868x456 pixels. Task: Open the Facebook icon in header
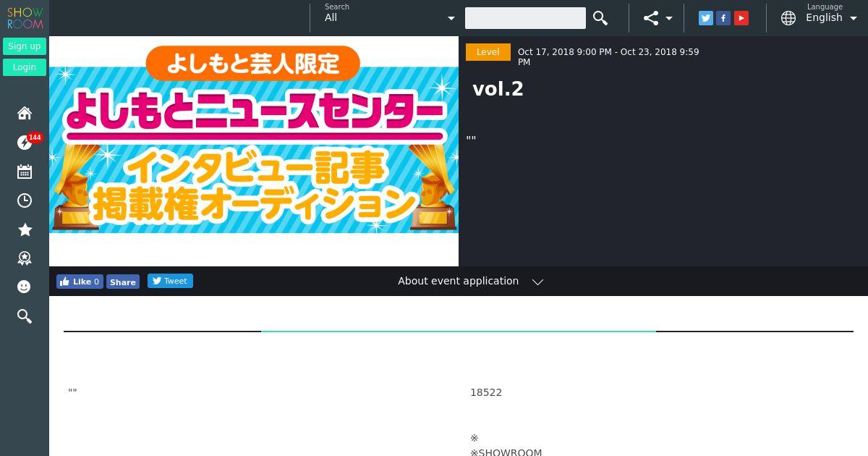pyautogui.click(x=723, y=18)
